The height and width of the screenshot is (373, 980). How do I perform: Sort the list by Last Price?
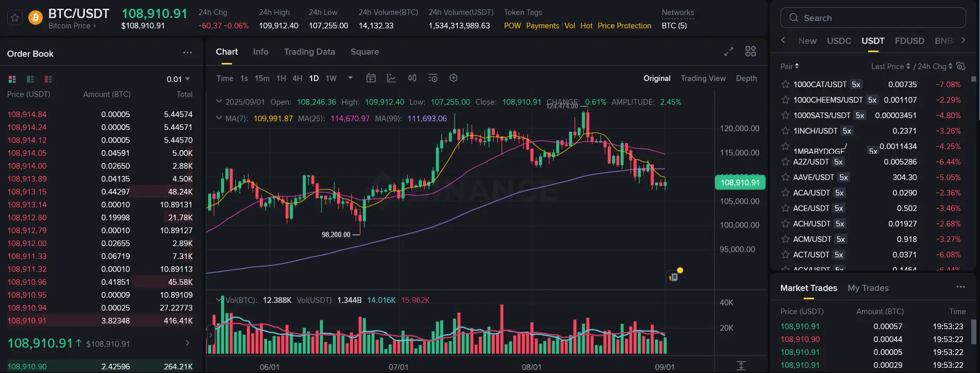coord(890,66)
